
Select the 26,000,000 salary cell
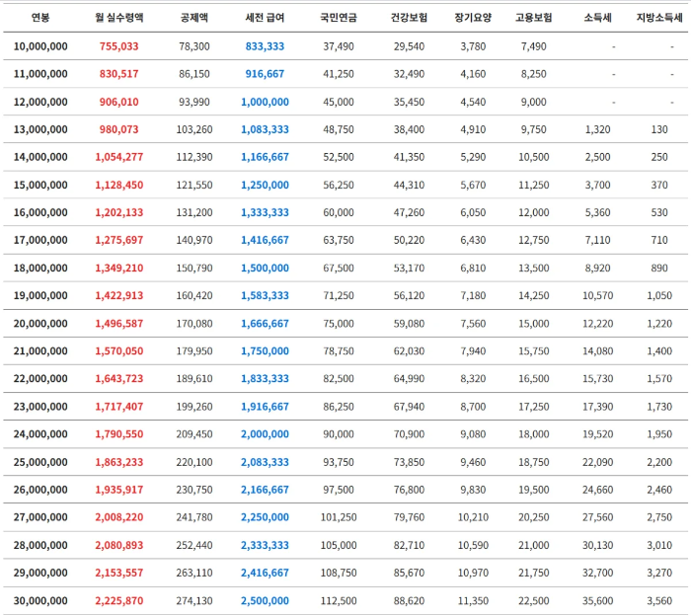pos(40,490)
